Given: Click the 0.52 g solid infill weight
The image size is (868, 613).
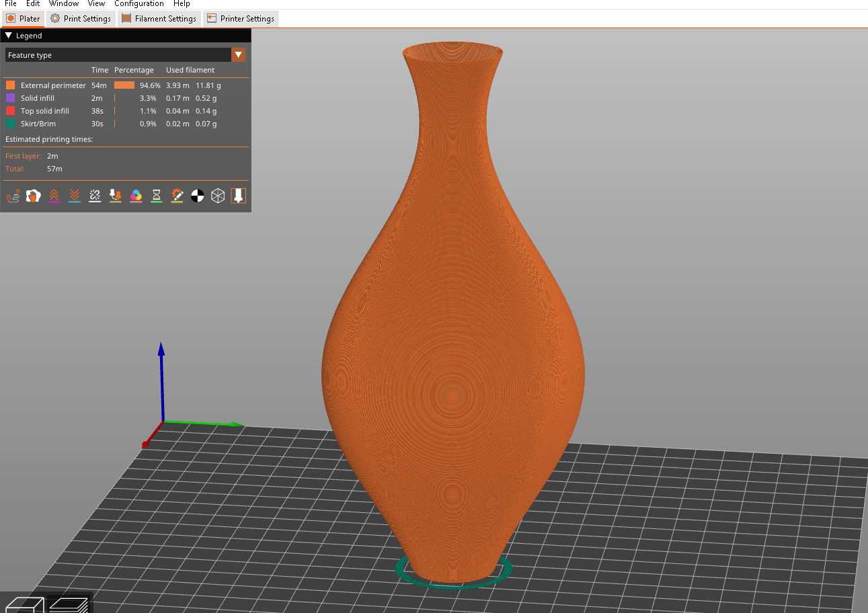Looking at the screenshot, I should coord(206,98).
